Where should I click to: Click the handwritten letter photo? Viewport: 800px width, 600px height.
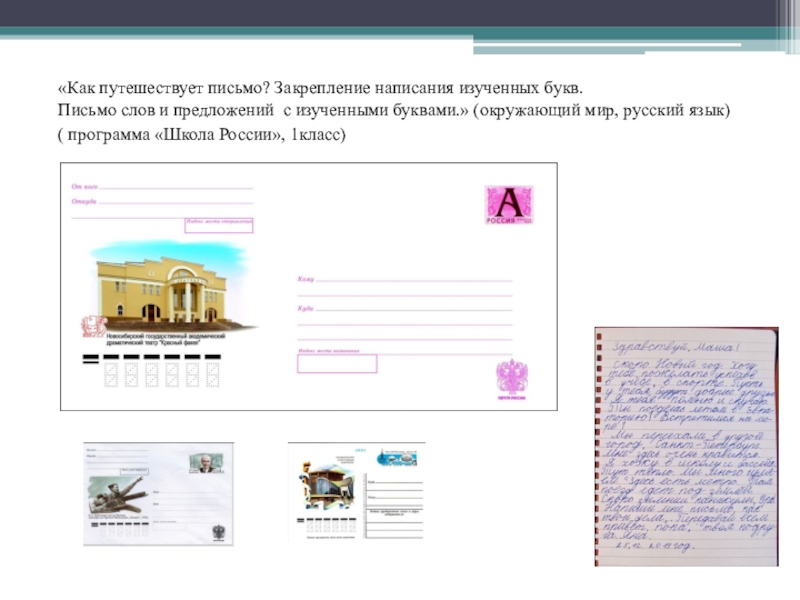(x=687, y=446)
